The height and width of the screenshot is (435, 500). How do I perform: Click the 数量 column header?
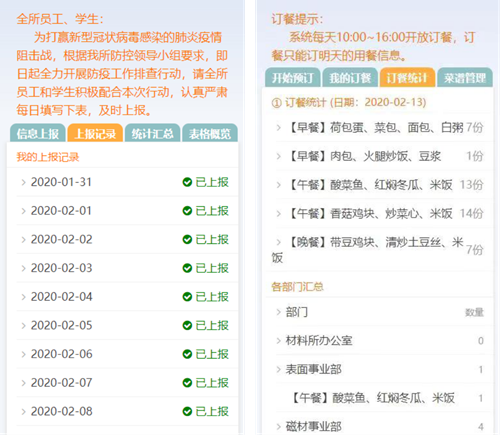(474, 312)
